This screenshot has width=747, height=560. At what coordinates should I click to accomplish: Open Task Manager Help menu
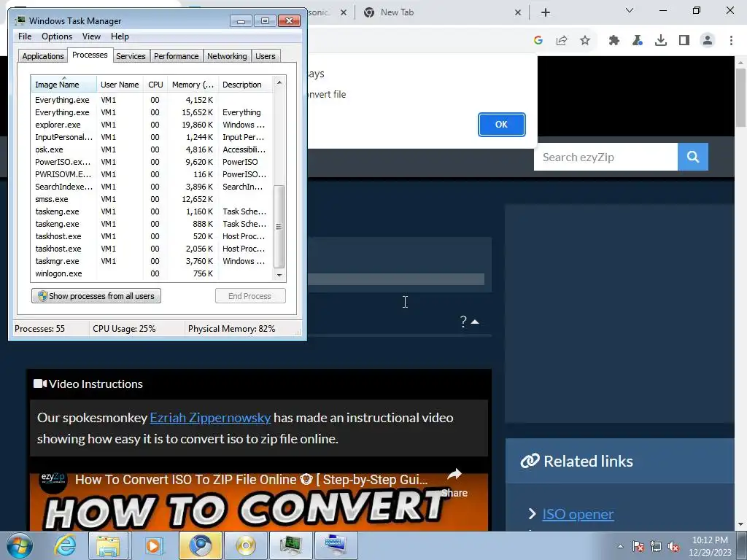click(120, 36)
